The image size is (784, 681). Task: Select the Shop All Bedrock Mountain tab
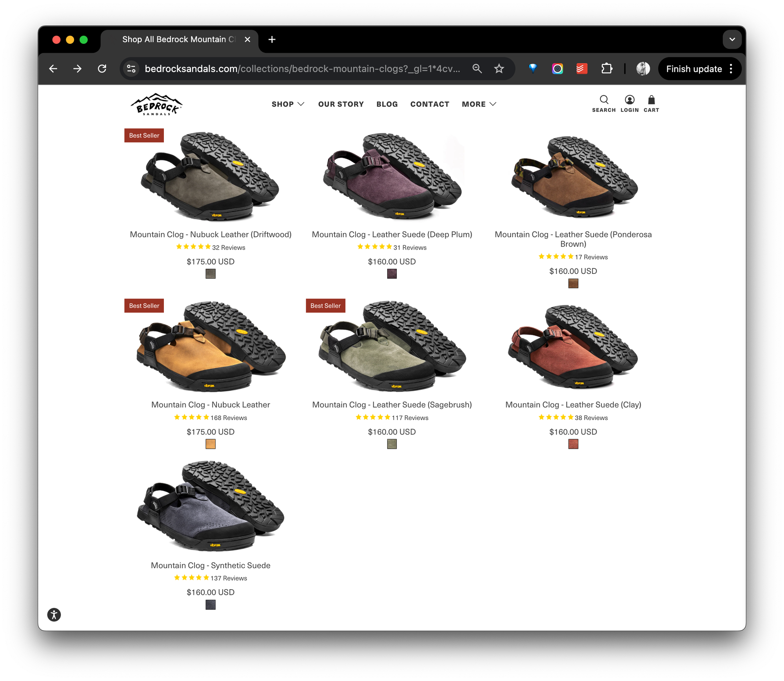click(178, 40)
